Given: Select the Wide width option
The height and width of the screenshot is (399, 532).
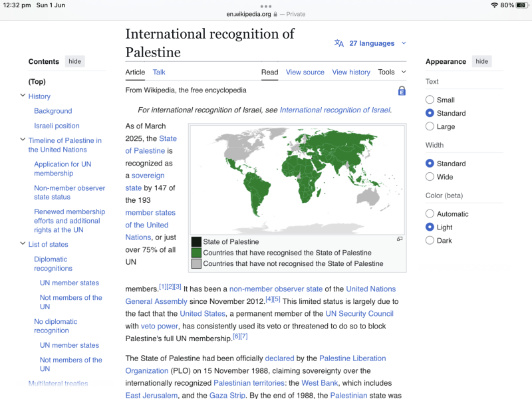Looking at the screenshot, I should coord(430,177).
